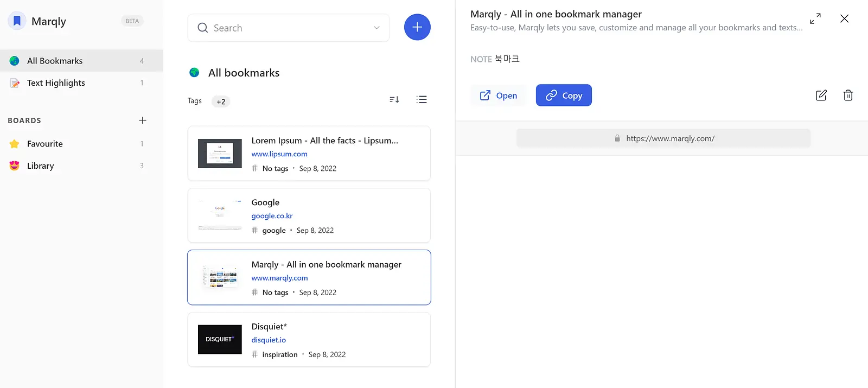This screenshot has height=388, width=868.
Task: Switch to list view layout icon
Action: 422,99
